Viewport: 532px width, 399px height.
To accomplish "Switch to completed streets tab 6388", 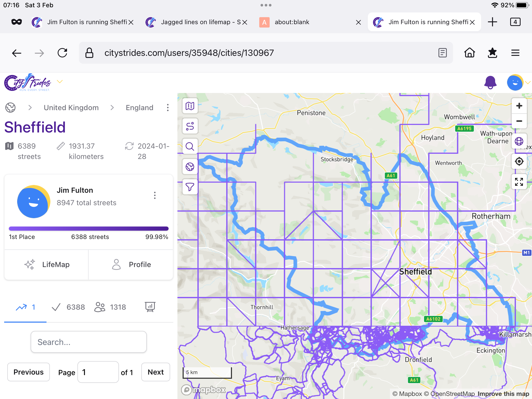I will (68, 307).
